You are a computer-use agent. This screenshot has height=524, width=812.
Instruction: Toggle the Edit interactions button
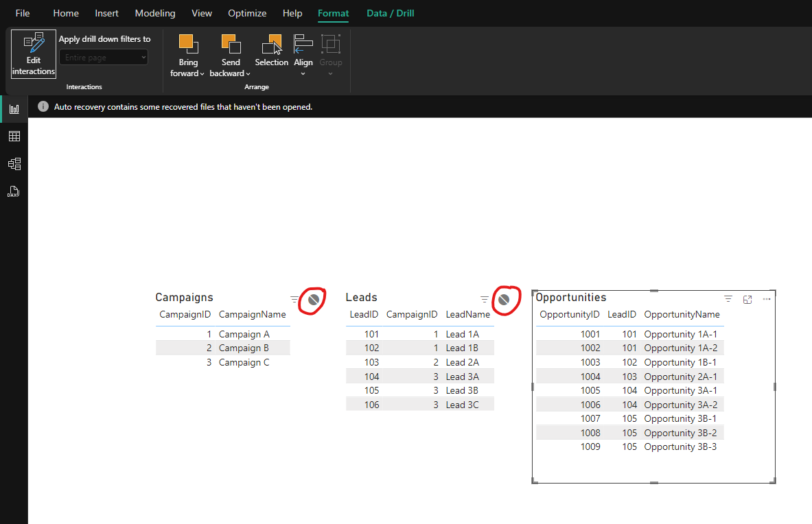pos(34,54)
